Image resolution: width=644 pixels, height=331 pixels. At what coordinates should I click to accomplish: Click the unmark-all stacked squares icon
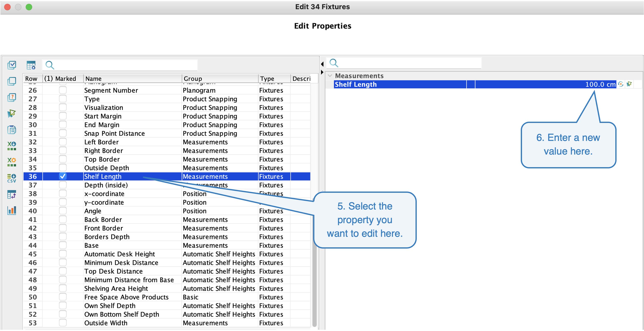coord(12,81)
